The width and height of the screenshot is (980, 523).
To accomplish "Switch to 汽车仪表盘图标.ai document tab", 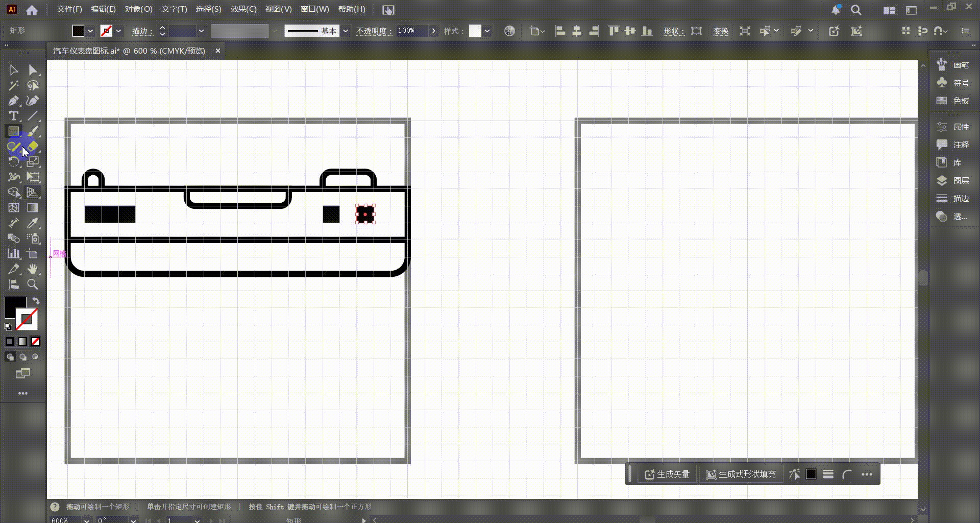I will coord(129,51).
